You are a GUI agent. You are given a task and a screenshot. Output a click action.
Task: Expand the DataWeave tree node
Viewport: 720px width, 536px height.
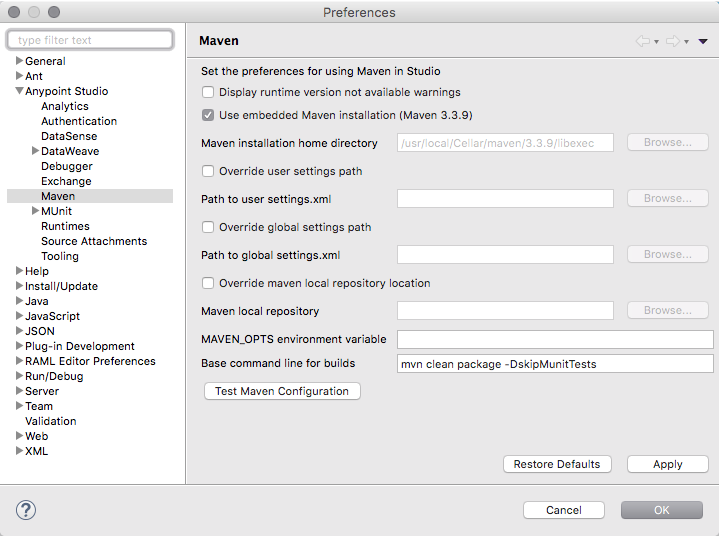click(x=35, y=151)
